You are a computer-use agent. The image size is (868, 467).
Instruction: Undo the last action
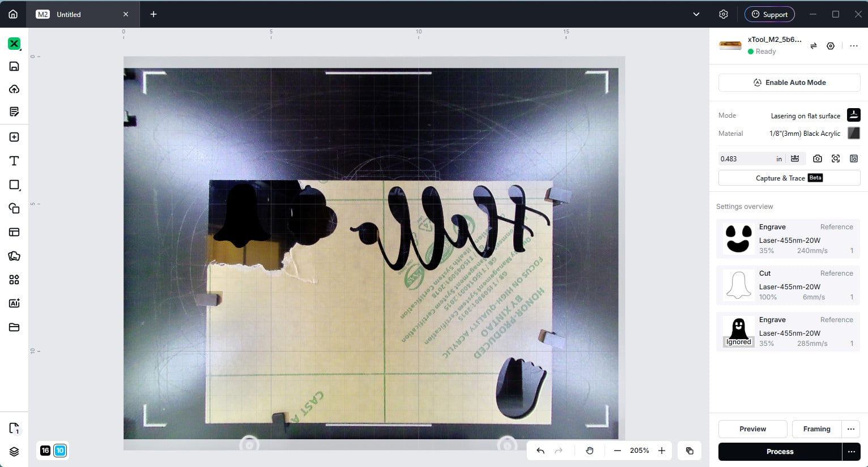541,451
